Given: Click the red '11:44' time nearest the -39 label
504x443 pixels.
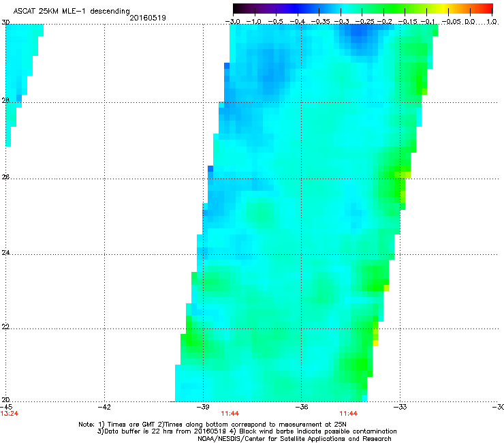Looking at the screenshot, I should coord(230,414).
